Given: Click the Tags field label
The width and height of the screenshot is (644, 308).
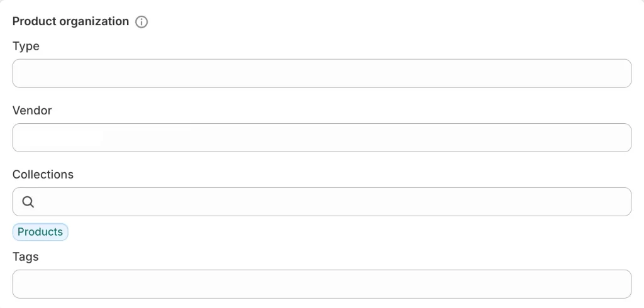Looking at the screenshot, I should point(25,256).
